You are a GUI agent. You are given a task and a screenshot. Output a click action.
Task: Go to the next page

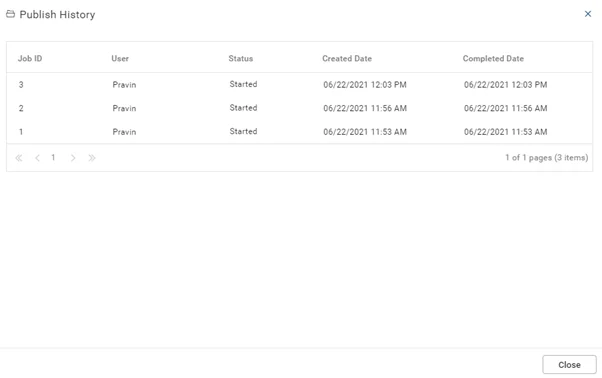73,158
